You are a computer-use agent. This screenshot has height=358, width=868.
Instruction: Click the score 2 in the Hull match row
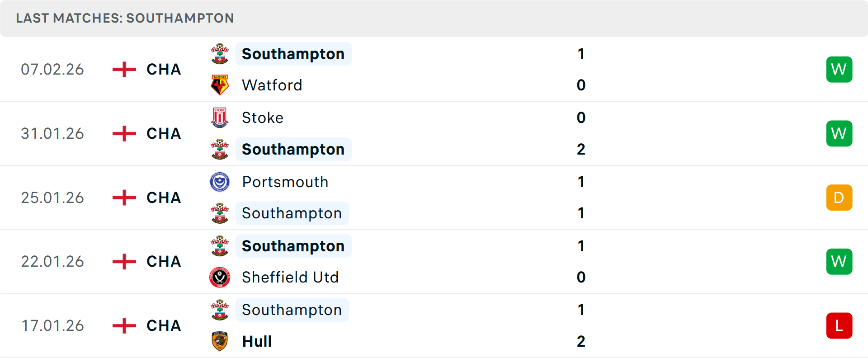click(581, 342)
